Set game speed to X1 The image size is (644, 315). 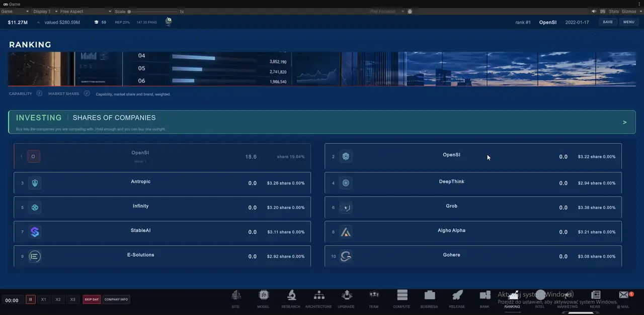pos(44,299)
